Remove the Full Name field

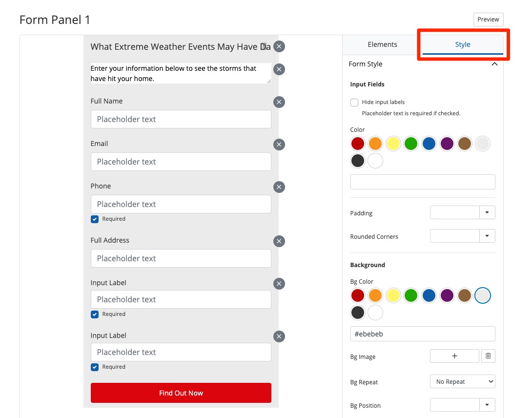pyautogui.click(x=279, y=102)
